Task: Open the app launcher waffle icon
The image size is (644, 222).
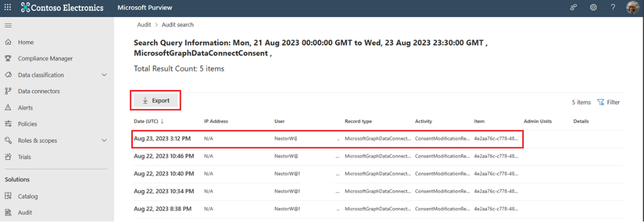Action: (x=8, y=8)
